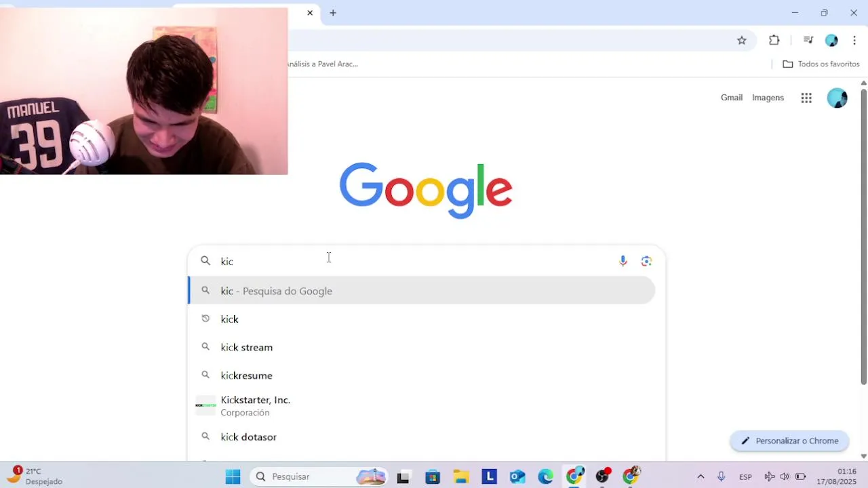Image resolution: width=868 pixels, height=488 pixels.
Task: Click the 'Personalizar o Chrome' button
Action: (x=789, y=441)
